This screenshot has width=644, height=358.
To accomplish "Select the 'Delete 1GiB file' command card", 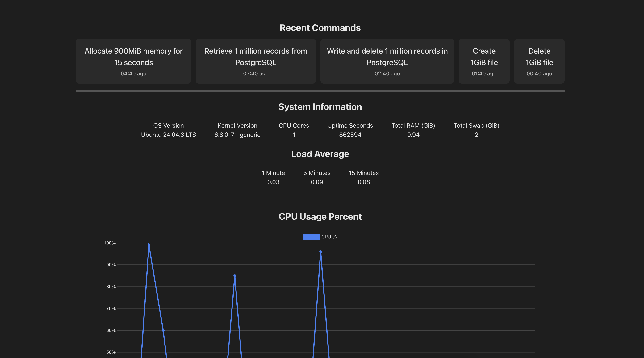I will pos(539,61).
